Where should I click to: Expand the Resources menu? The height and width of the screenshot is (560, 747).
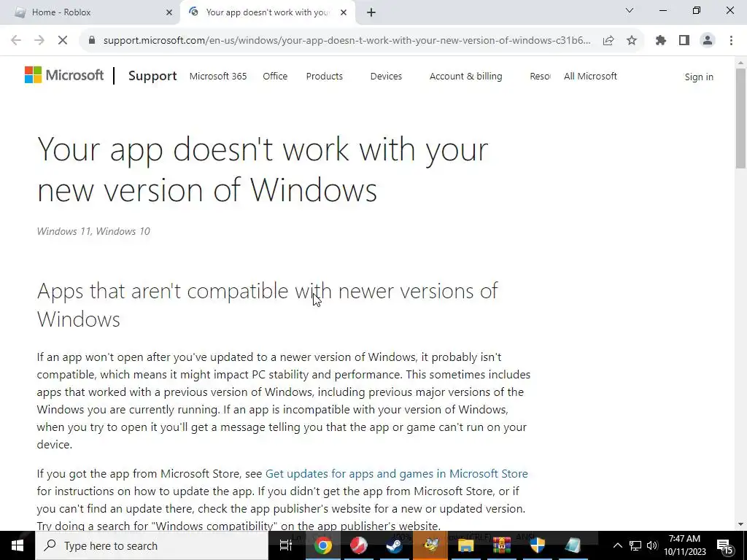coord(541,76)
